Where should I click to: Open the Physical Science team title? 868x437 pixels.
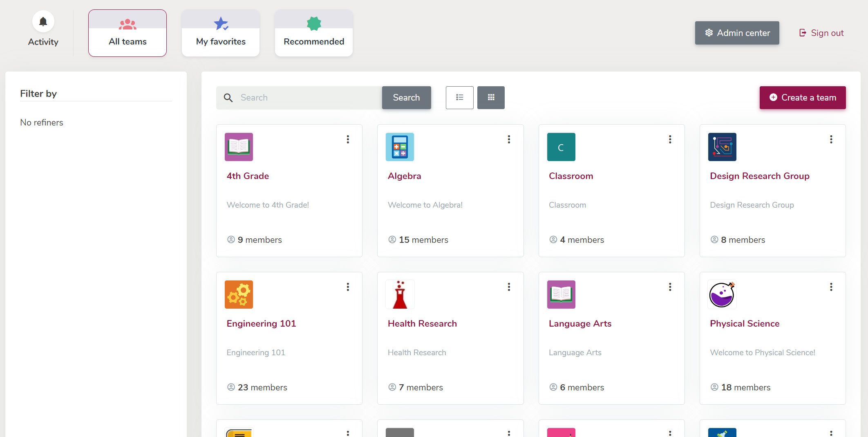[745, 324]
